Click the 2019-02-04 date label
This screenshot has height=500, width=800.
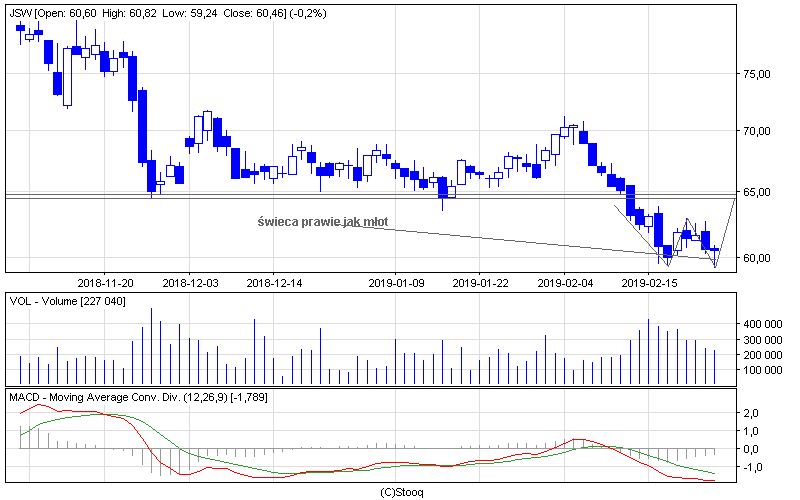point(565,283)
